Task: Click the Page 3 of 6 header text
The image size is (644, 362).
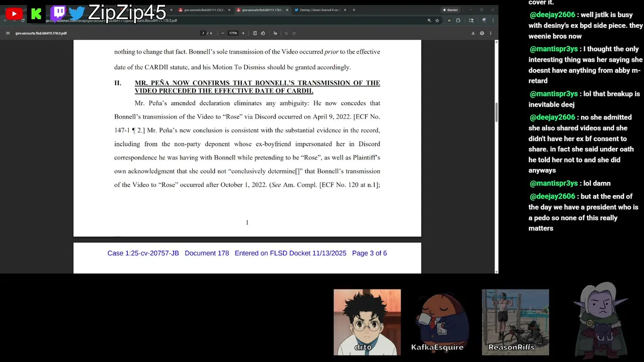Action: (369, 253)
